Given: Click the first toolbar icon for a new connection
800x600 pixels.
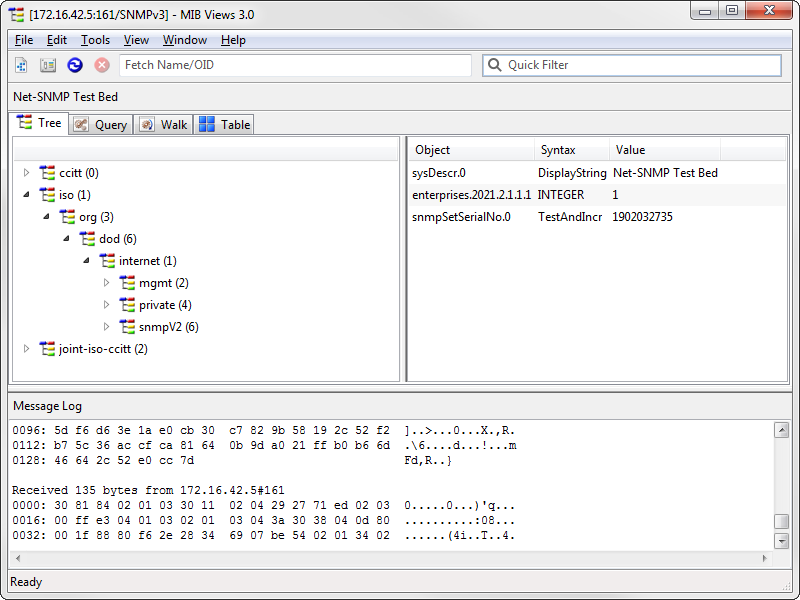Looking at the screenshot, I should pos(21,65).
